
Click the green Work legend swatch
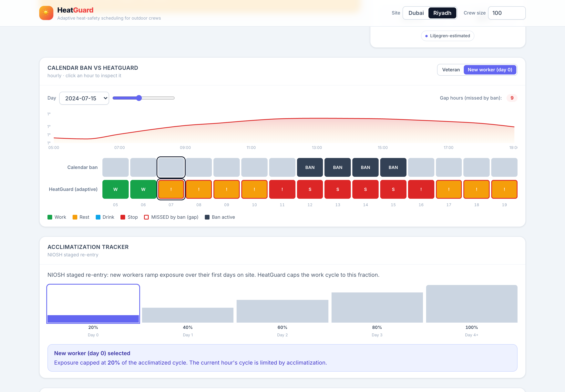pyautogui.click(x=50, y=217)
